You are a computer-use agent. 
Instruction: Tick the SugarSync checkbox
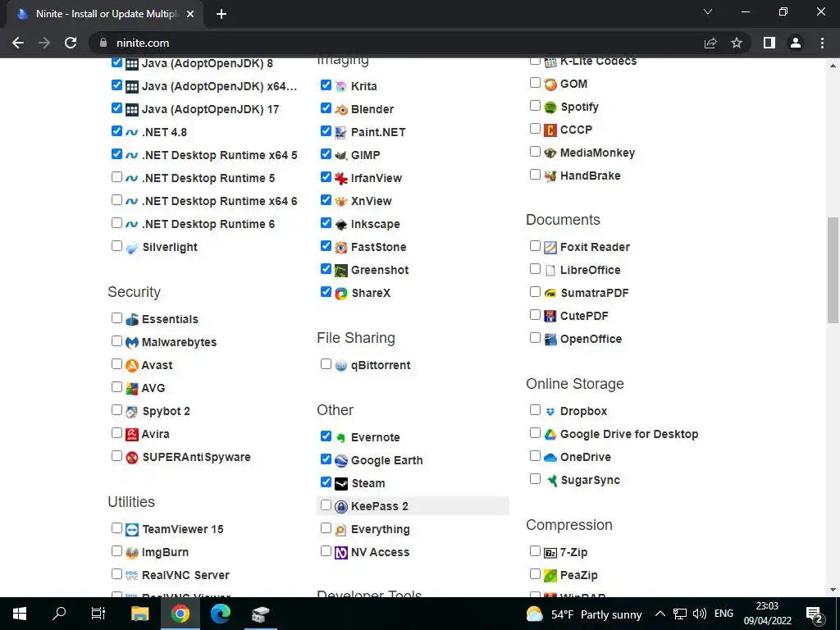click(x=535, y=479)
